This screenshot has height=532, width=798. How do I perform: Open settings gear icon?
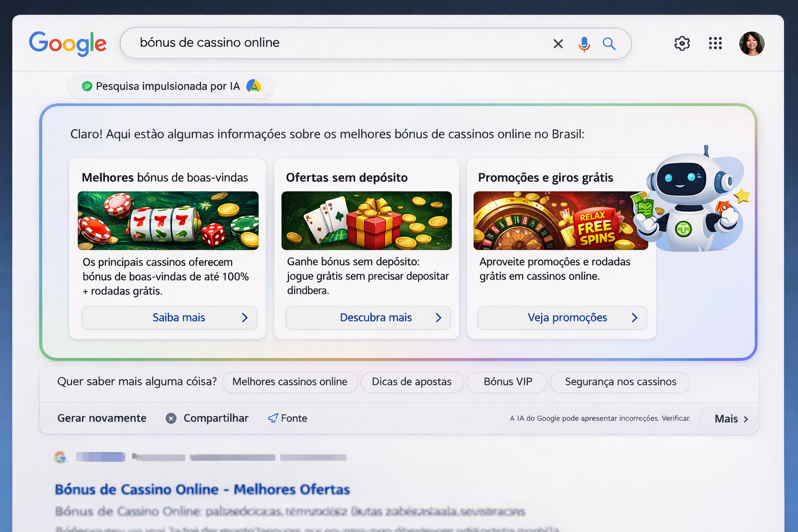click(x=682, y=43)
